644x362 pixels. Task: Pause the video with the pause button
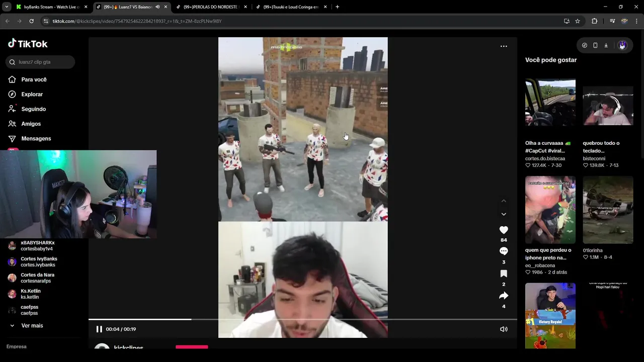99,329
